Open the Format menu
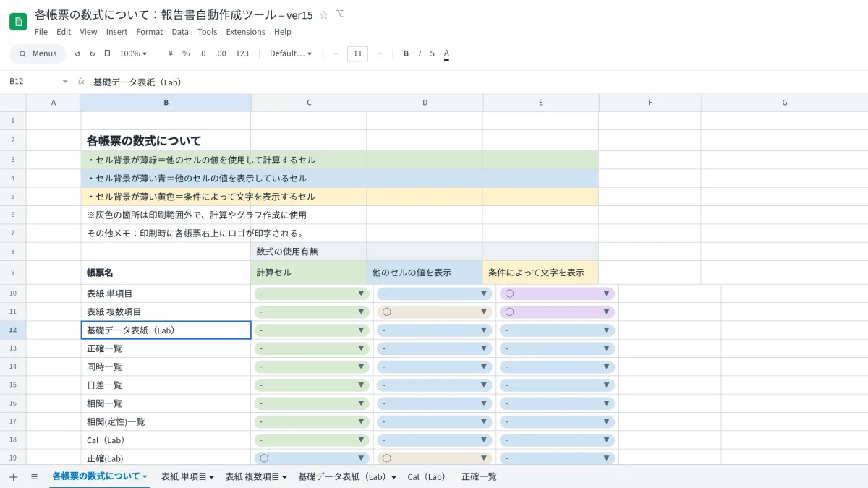This screenshot has width=868, height=488. point(150,32)
